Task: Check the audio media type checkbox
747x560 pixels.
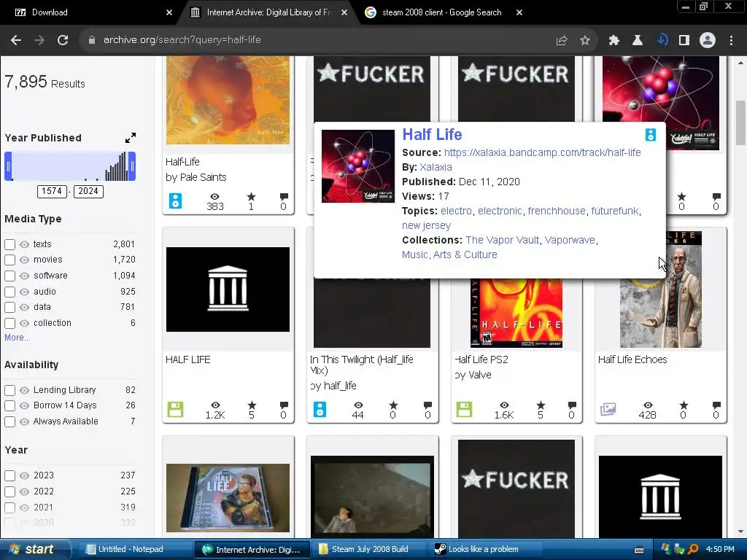Action: [9, 292]
